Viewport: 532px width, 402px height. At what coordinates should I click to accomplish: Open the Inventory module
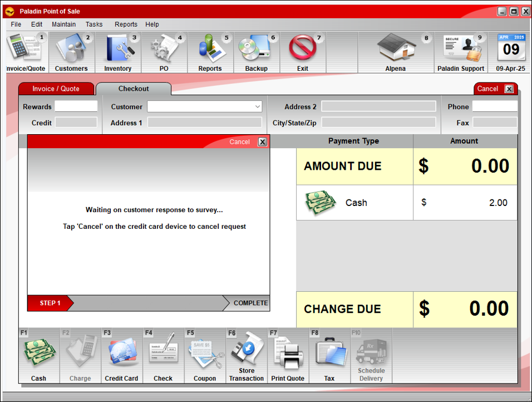pos(118,52)
